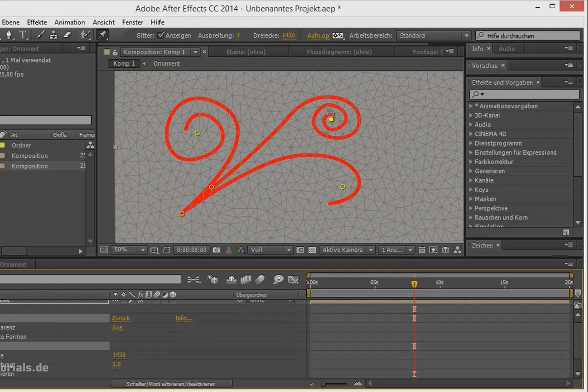Select the Eraser tool
588x392 pixels.
pos(68,35)
